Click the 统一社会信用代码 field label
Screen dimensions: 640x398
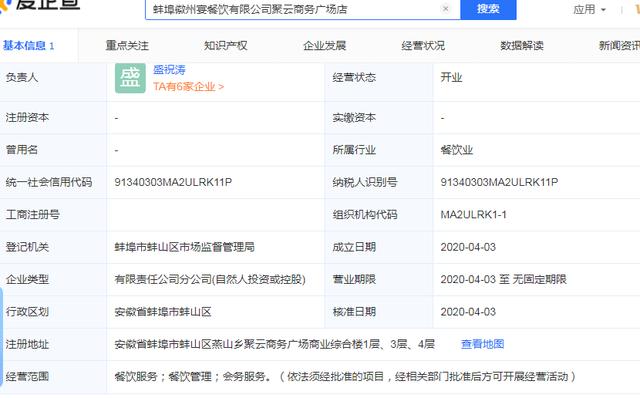click(x=49, y=182)
